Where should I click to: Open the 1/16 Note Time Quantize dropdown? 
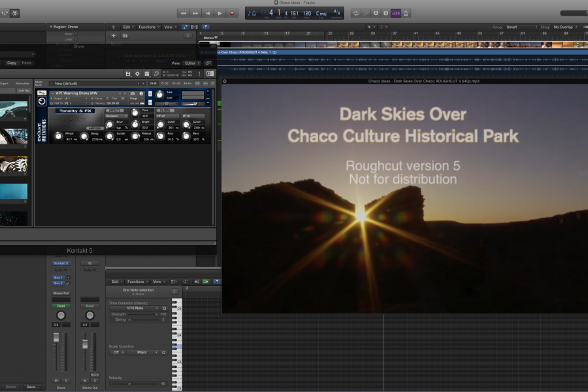pos(134,308)
